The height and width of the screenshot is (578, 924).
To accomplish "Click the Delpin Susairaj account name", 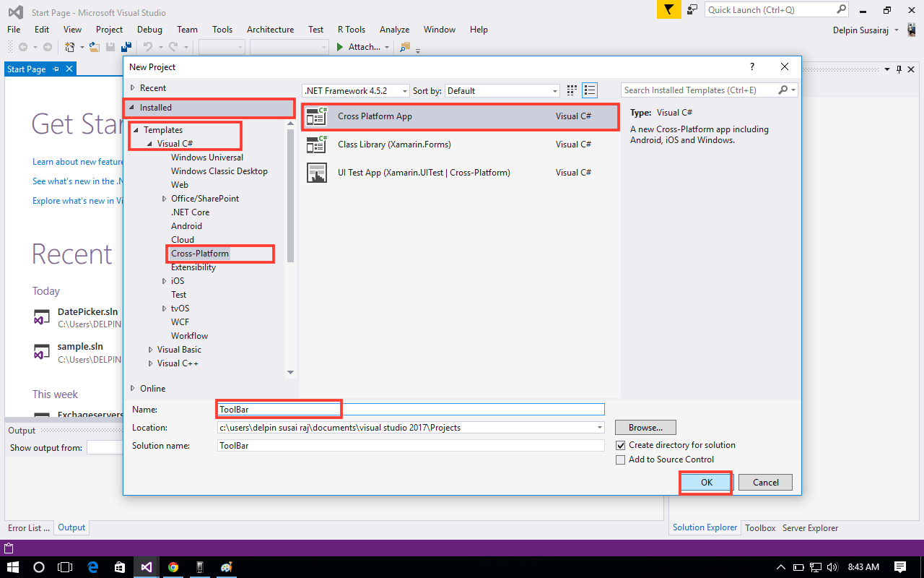I will pos(860,30).
